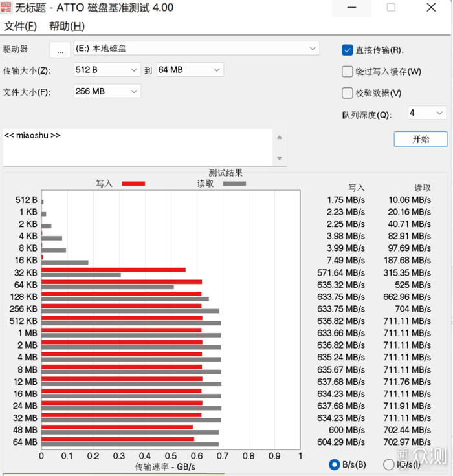
Task: Click read value 711.76 MB/s
Action: click(407, 382)
